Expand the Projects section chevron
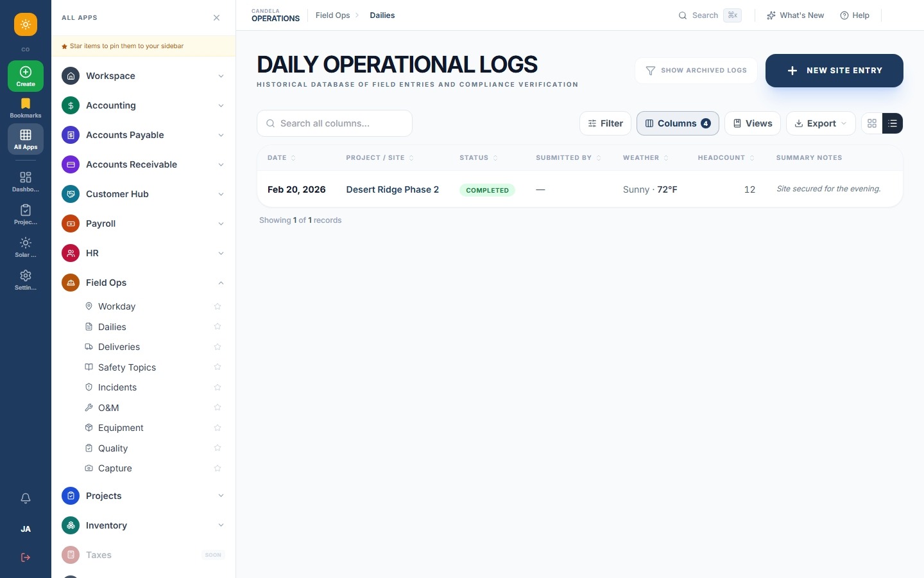Viewport: 924px width, 578px height. tap(221, 496)
